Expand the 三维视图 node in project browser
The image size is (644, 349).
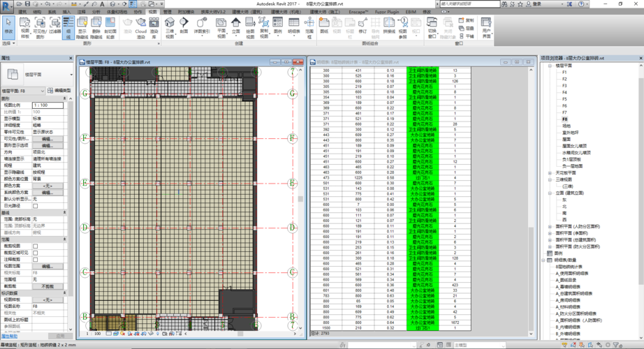coord(550,179)
